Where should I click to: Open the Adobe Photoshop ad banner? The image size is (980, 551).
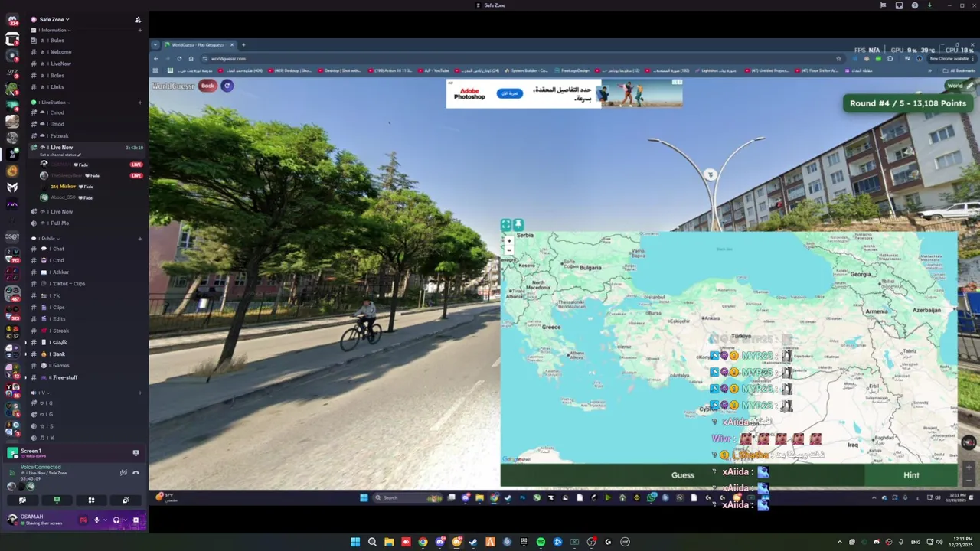point(564,93)
